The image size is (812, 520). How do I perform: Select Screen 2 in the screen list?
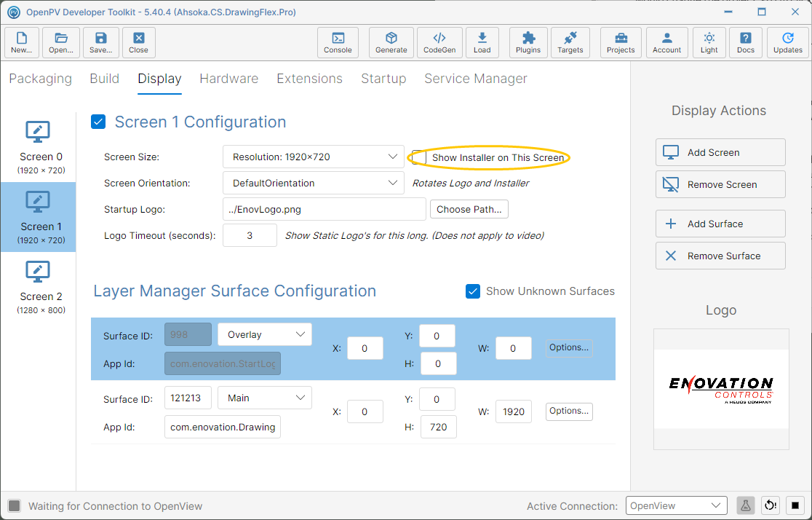(x=39, y=287)
